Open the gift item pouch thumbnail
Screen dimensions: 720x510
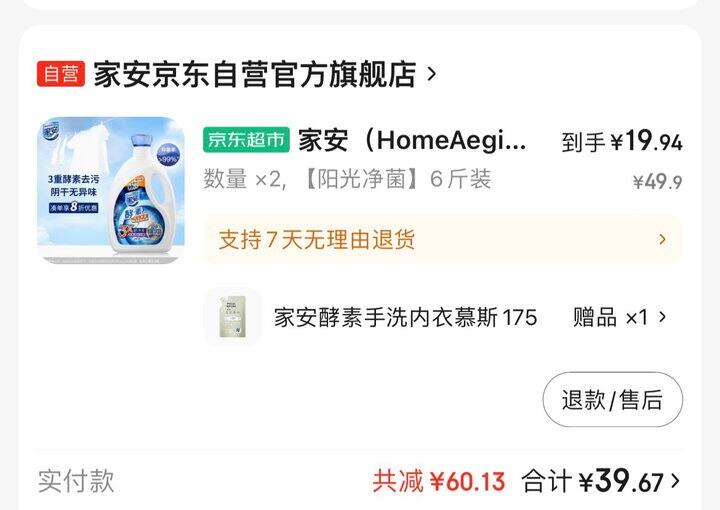tap(233, 317)
